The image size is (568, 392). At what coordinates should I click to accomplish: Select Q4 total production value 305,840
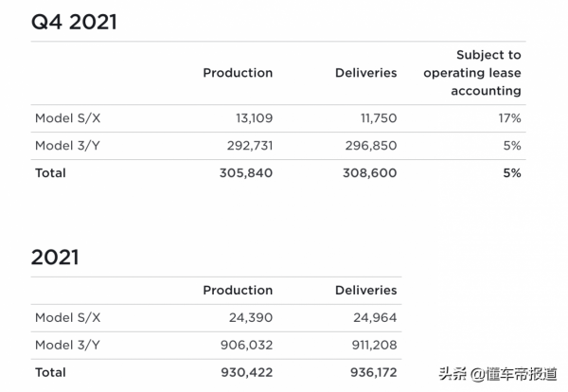tap(243, 173)
